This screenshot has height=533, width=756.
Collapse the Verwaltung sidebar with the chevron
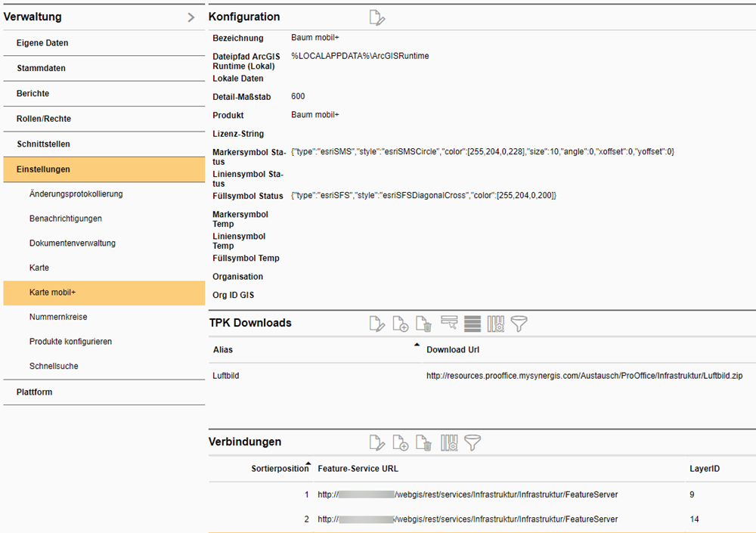point(191,17)
